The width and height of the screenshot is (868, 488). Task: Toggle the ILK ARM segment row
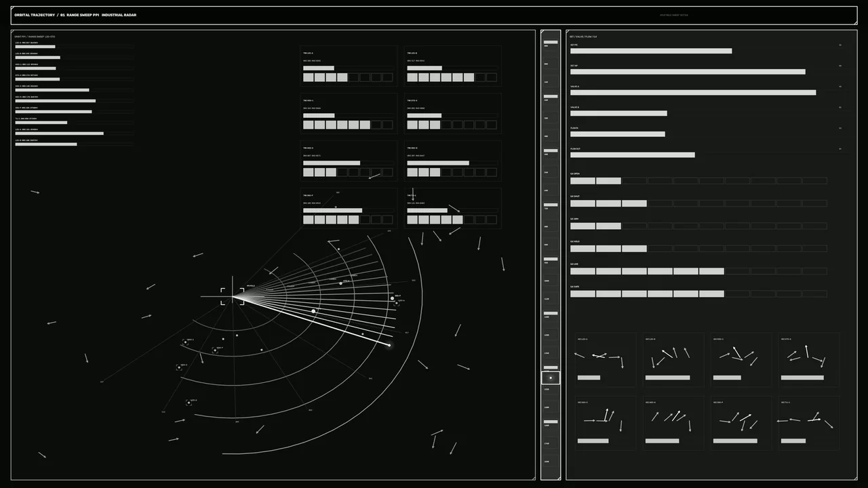click(698, 226)
